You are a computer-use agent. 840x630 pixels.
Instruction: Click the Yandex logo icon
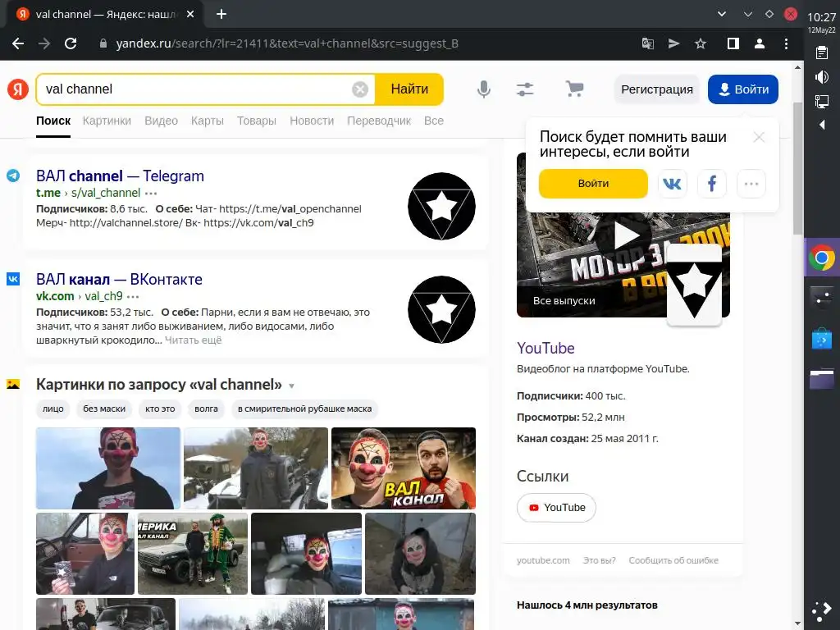[x=18, y=89]
